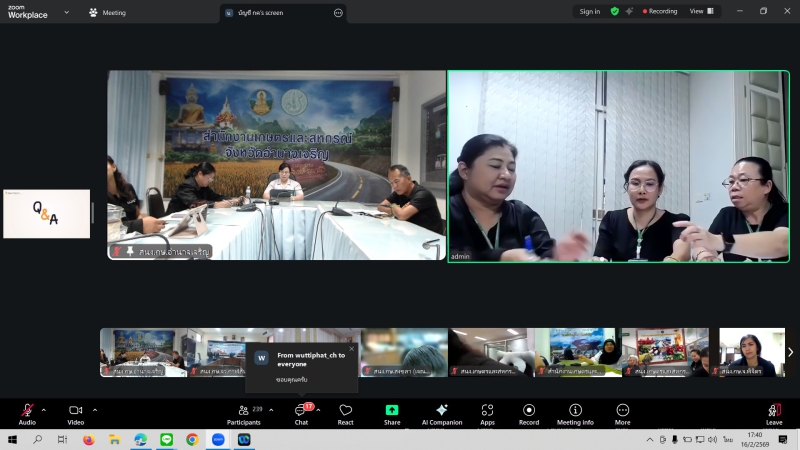Open Meeting info
Image resolution: width=800 pixels, height=450 pixels.
pyautogui.click(x=575, y=411)
